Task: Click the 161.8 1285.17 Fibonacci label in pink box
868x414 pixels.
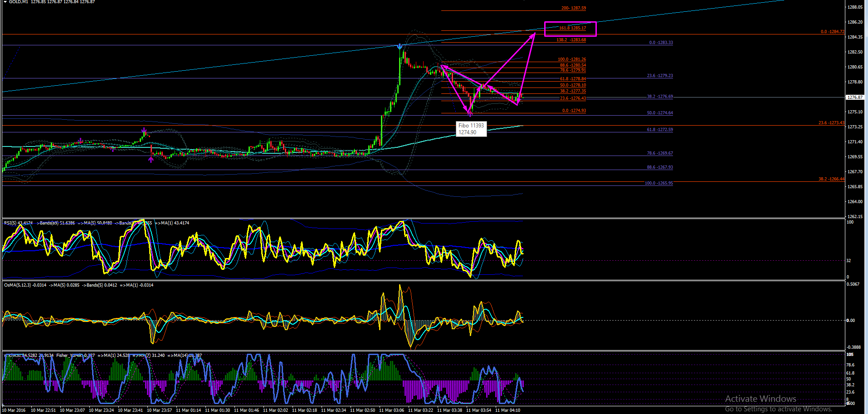Action: (572, 28)
